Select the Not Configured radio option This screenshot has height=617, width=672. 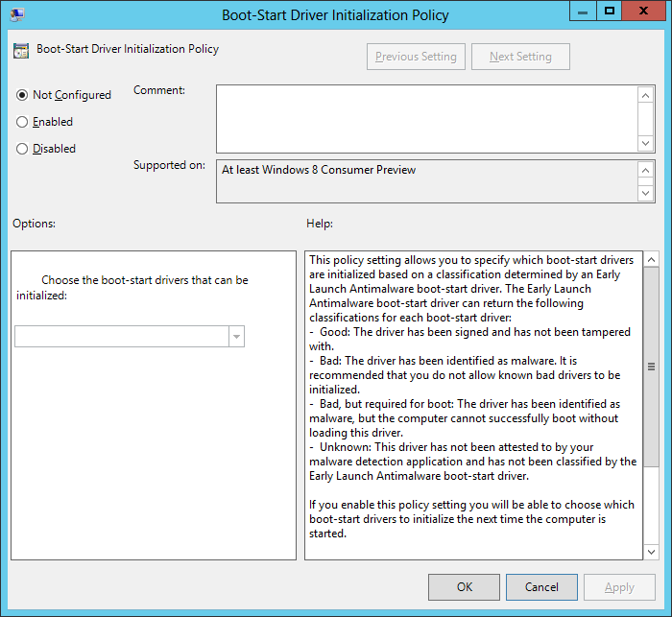pos(22,95)
